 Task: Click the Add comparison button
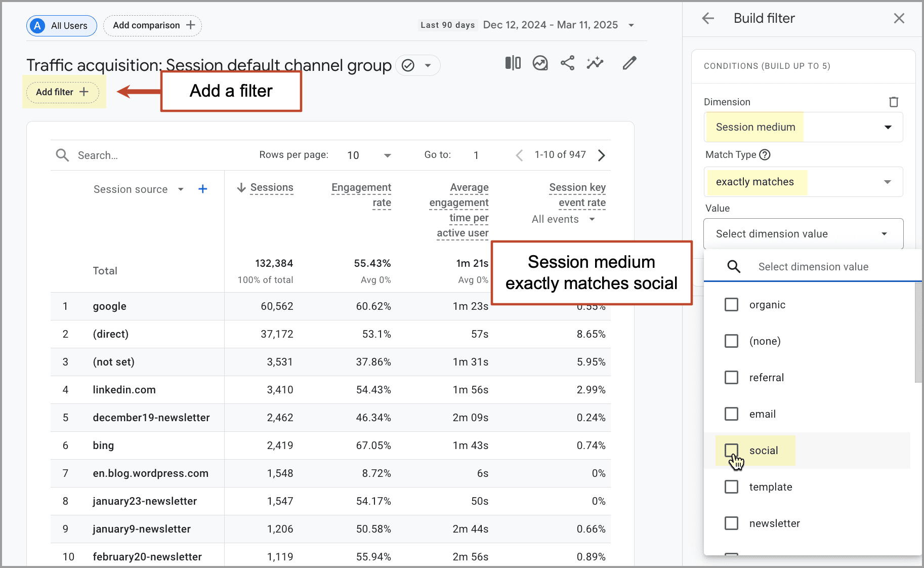pyautogui.click(x=152, y=26)
